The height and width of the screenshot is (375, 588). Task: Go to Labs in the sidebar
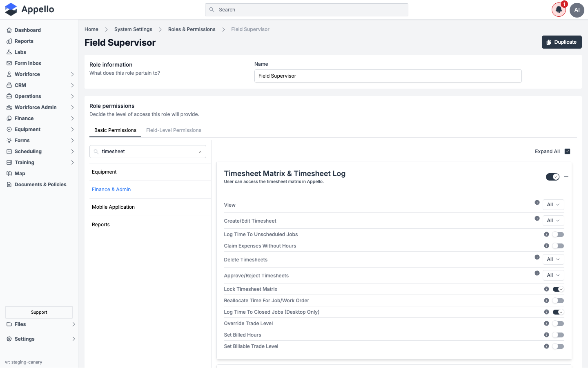click(x=20, y=52)
